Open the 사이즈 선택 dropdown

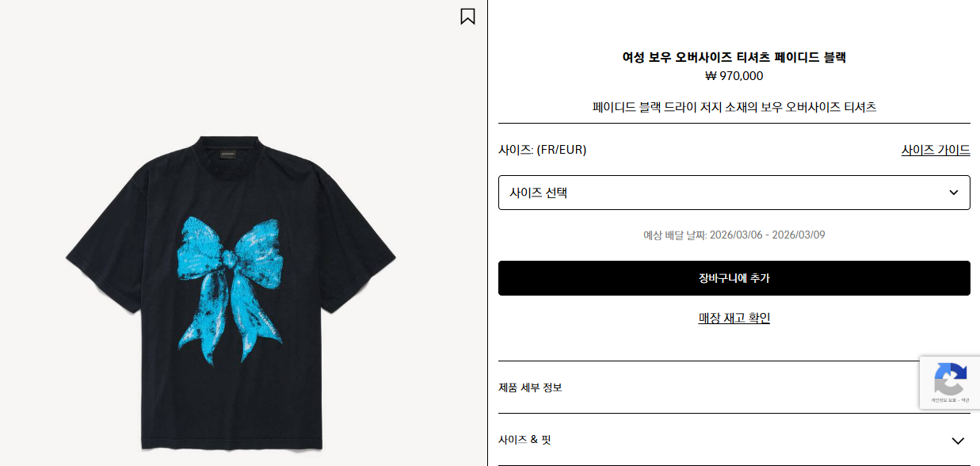point(734,193)
